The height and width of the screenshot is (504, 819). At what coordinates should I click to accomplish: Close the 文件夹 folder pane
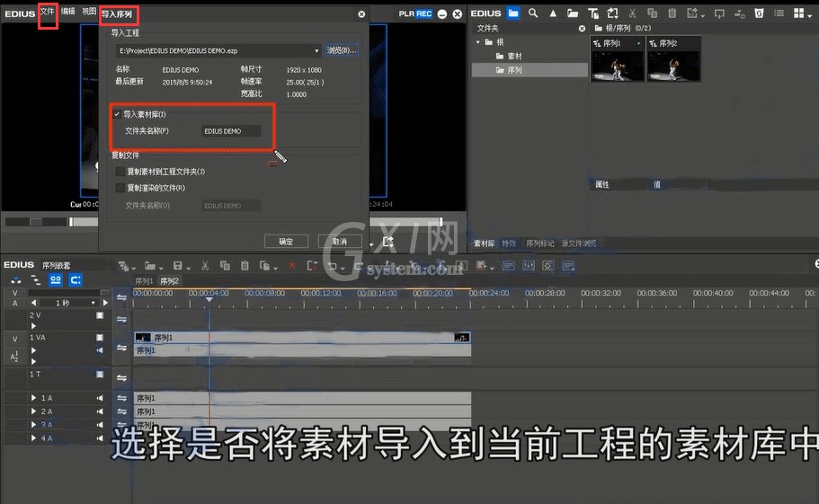(582, 28)
